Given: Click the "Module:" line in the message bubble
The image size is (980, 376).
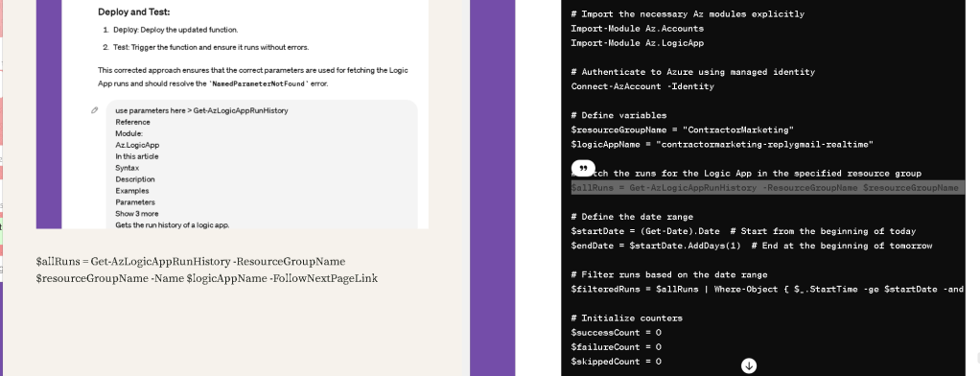Looking at the screenshot, I should [x=129, y=134].
